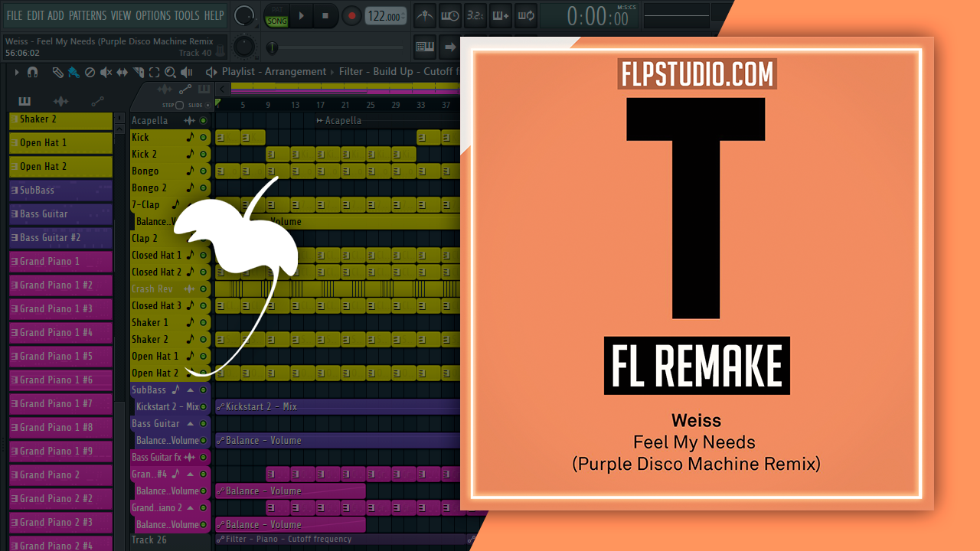Mute the Kick track green LED
This screenshot has height=551, width=980.
coord(203,138)
